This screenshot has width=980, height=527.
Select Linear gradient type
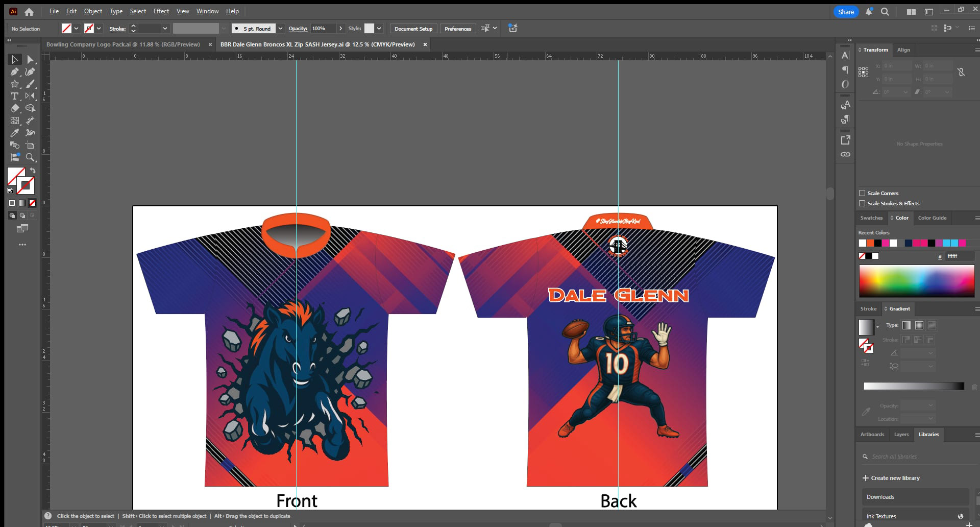(x=906, y=325)
